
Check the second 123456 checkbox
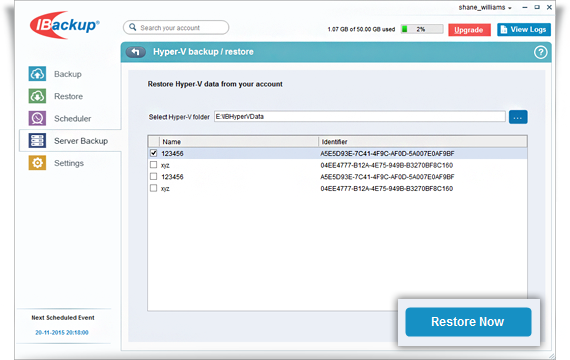point(153,176)
